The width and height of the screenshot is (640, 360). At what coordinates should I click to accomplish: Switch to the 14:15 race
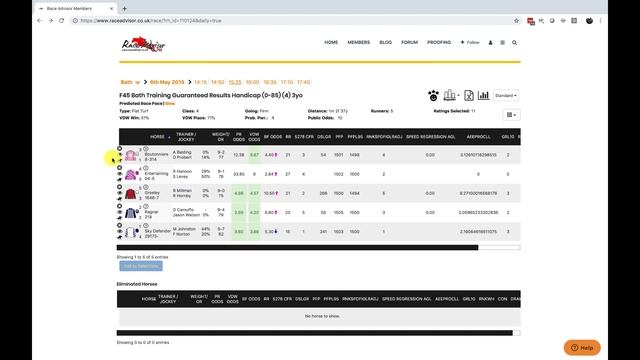(200, 82)
